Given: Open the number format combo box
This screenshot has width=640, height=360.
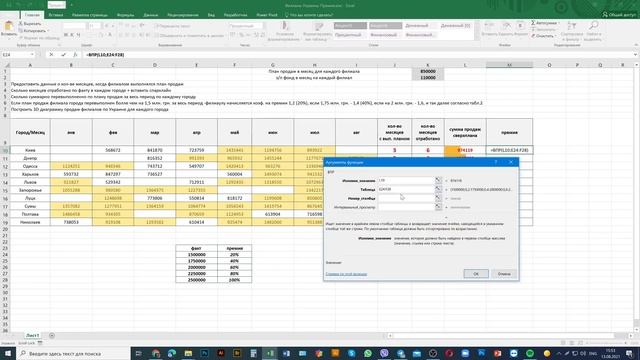Looking at the screenshot, I should [246, 26].
